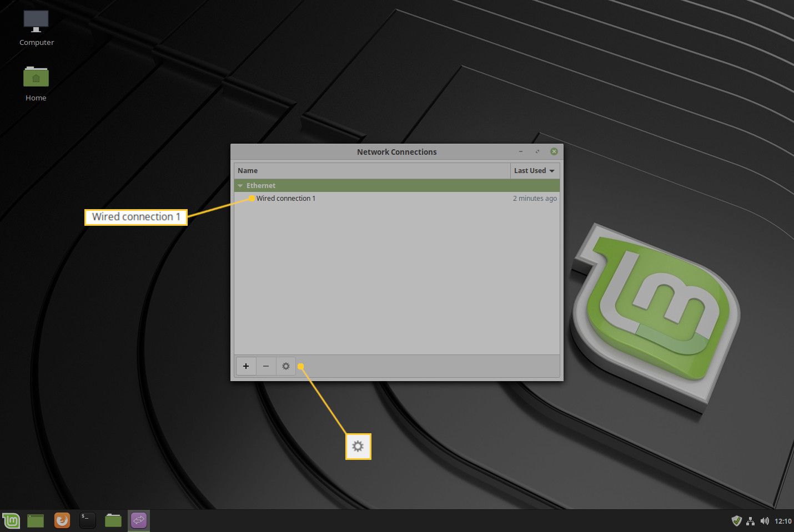Open the Home folder desktop icon
Viewport: 794px width, 532px height.
click(x=36, y=84)
